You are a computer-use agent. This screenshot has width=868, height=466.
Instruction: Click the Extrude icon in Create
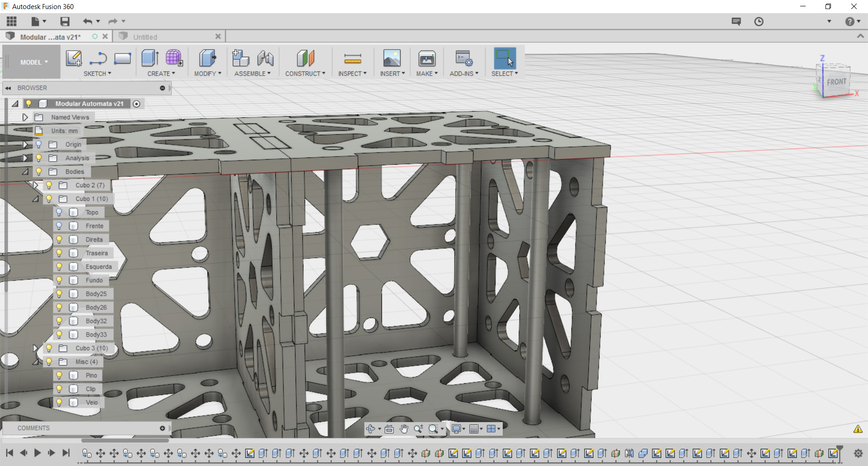[x=150, y=58]
